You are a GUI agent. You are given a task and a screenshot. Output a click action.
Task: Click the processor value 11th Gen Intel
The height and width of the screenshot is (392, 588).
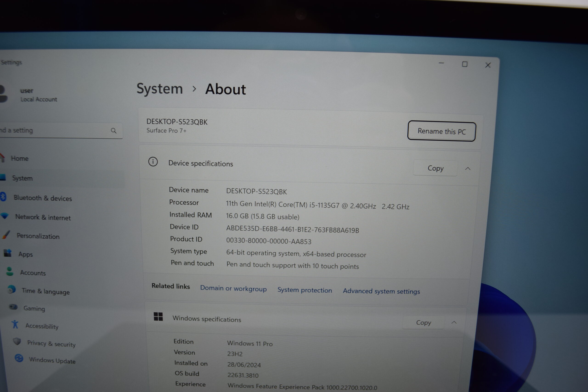point(317,205)
